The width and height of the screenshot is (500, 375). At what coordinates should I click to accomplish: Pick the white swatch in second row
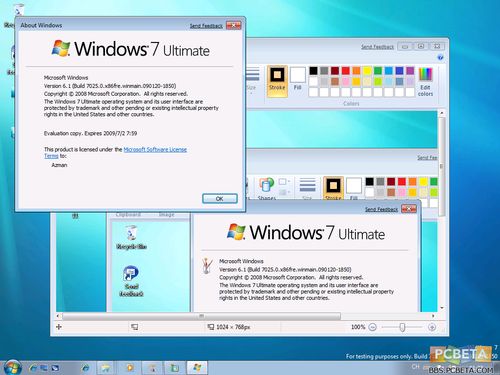313,81
